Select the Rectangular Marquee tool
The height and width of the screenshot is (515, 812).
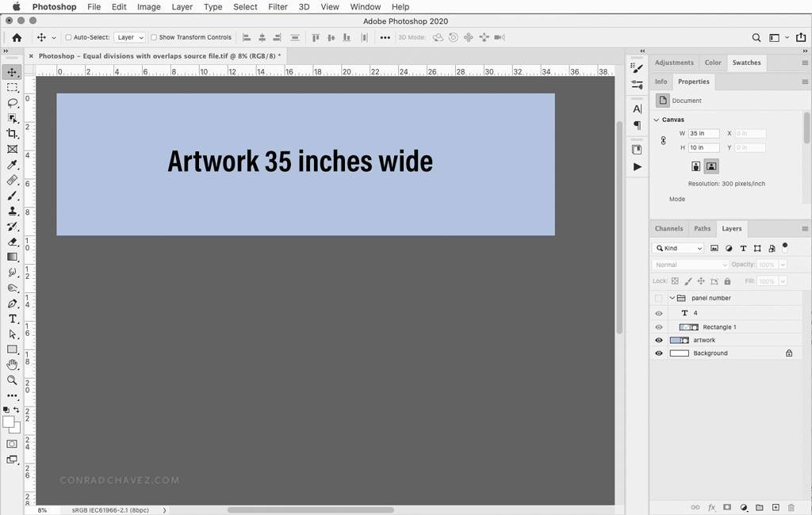(x=12, y=87)
